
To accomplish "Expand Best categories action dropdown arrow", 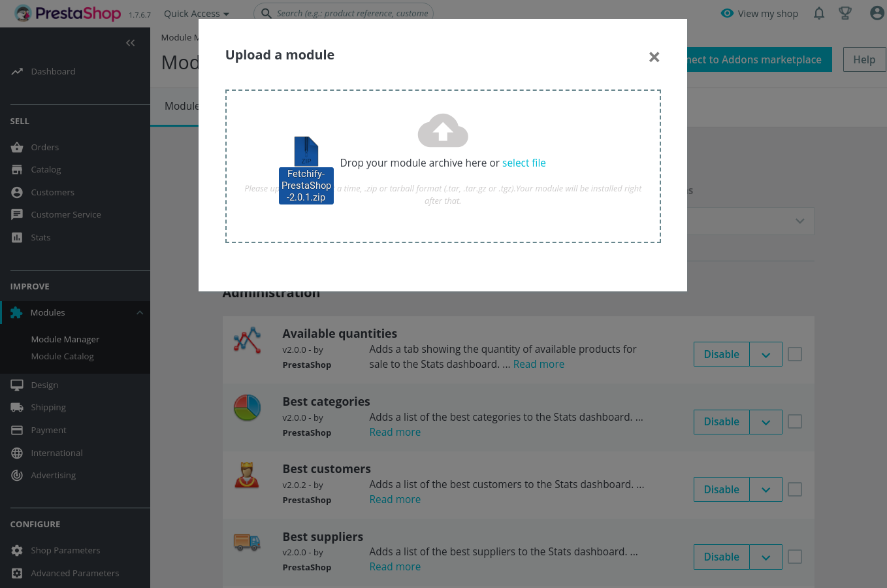I will point(766,422).
